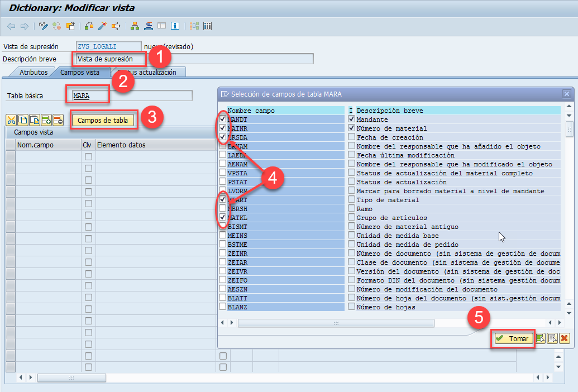Toggle the I-column checkbox next to Fecha de creación

(x=352, y=137)
